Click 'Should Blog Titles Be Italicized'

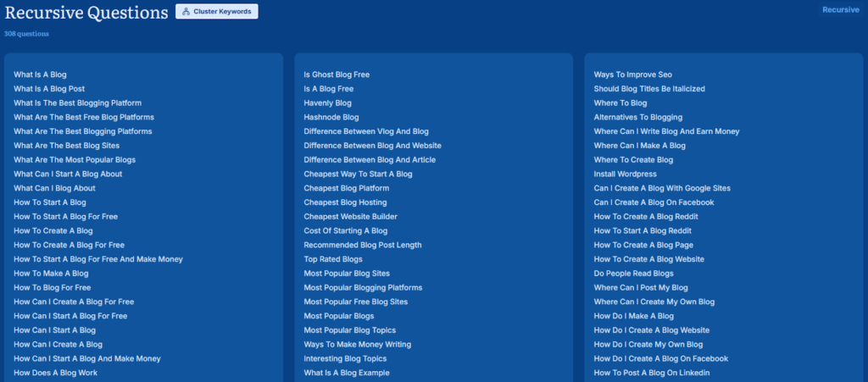649,89
